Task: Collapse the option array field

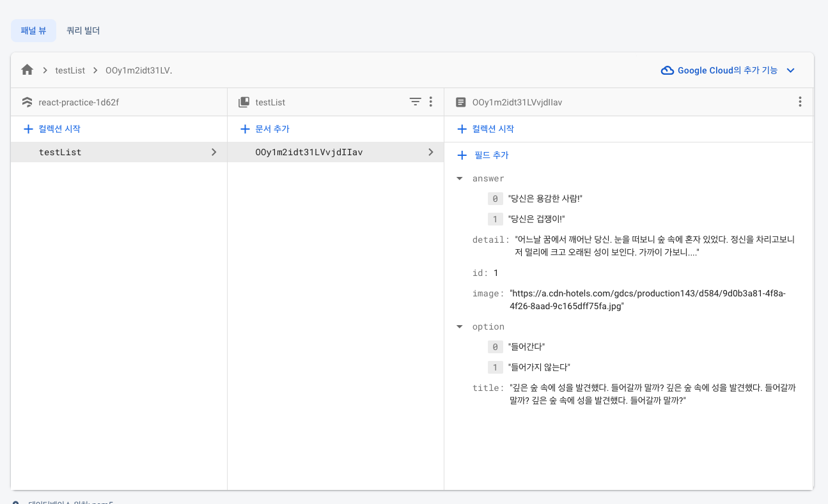Action: point(459,327)
